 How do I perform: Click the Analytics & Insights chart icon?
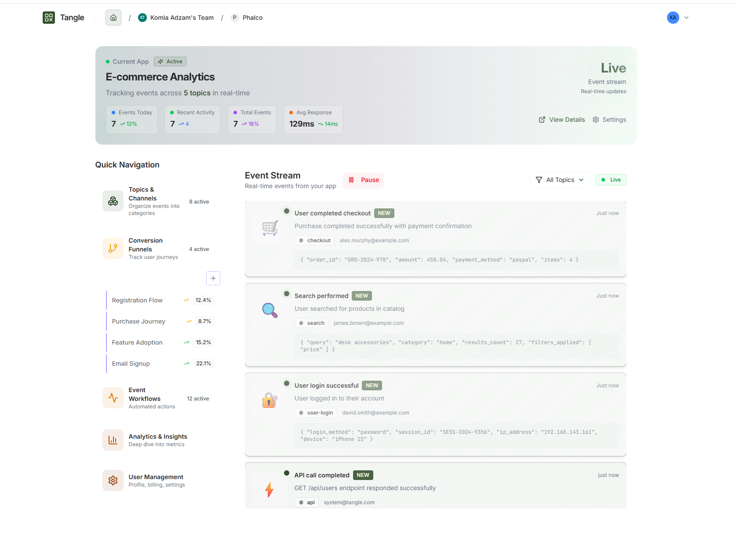pyautogui.click(x=113, y=440)
